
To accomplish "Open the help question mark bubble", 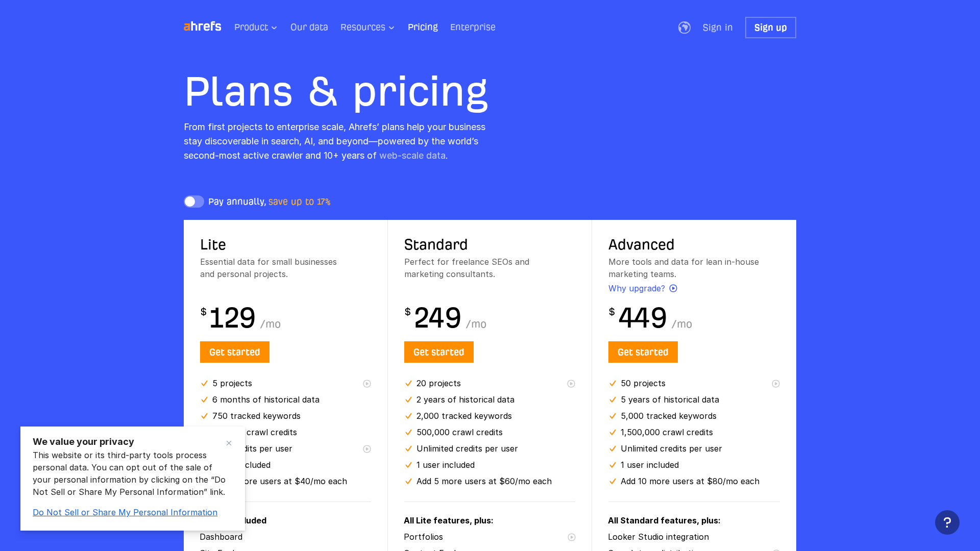I will tap(947, 522).
